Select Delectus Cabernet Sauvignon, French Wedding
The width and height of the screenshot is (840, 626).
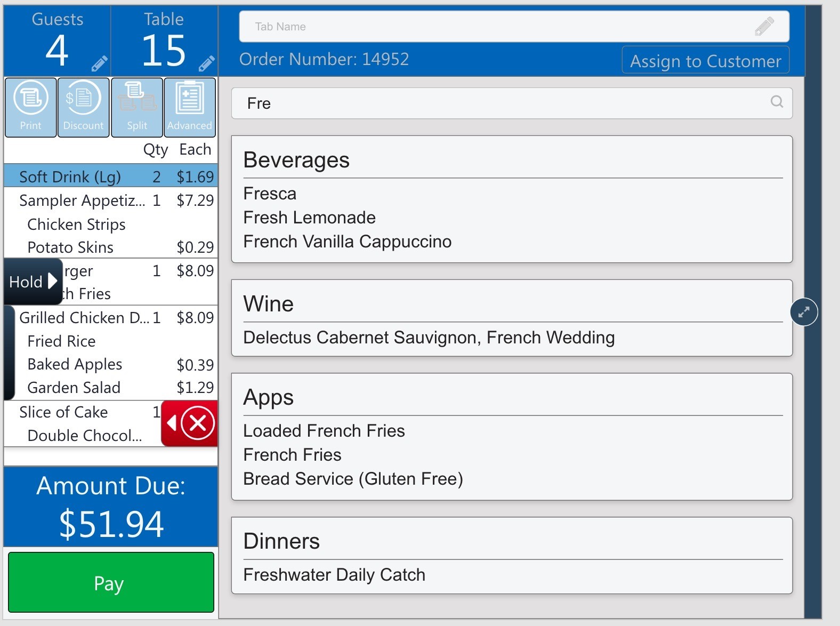point(429,338)
